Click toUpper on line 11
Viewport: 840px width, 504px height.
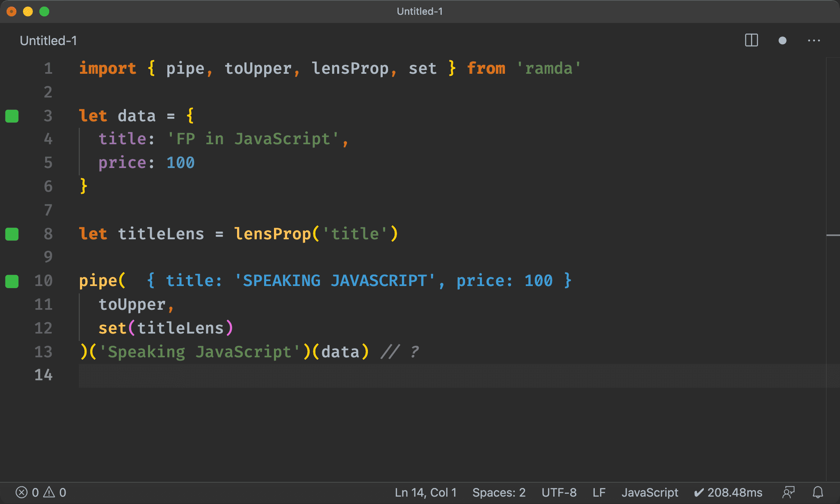pyautogui.click(x=132, y=304)
